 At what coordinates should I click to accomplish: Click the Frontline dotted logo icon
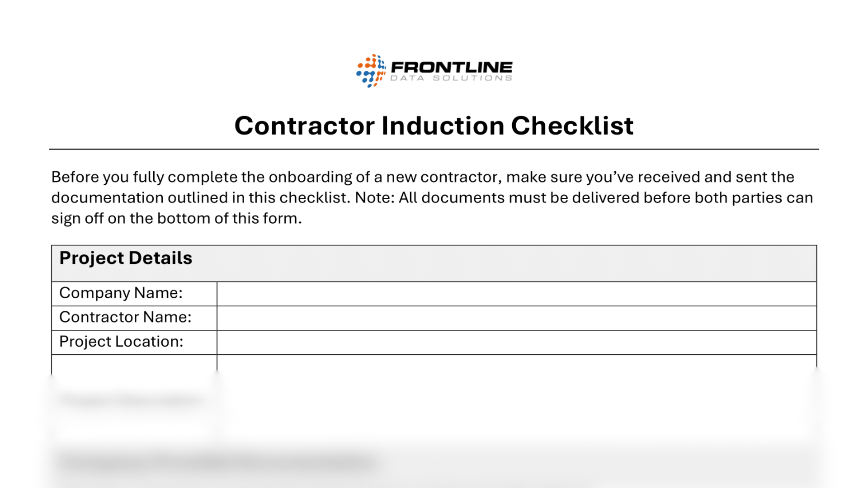point(371,71)
